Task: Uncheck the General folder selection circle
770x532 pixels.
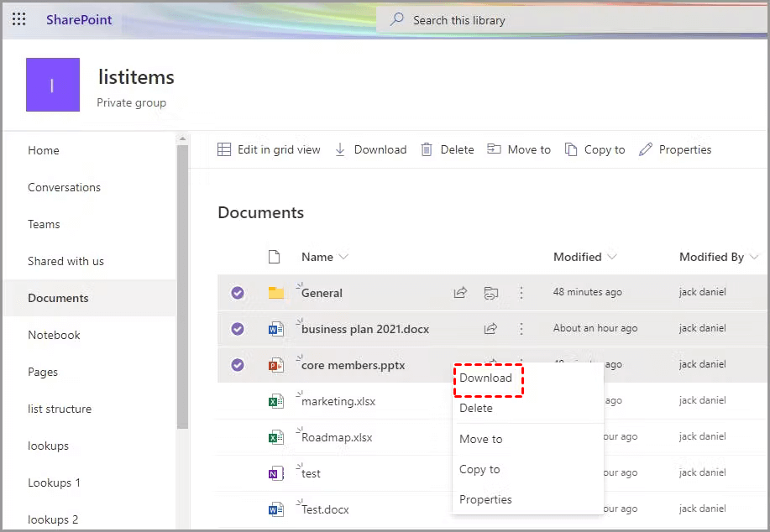Action: (238, 293)
